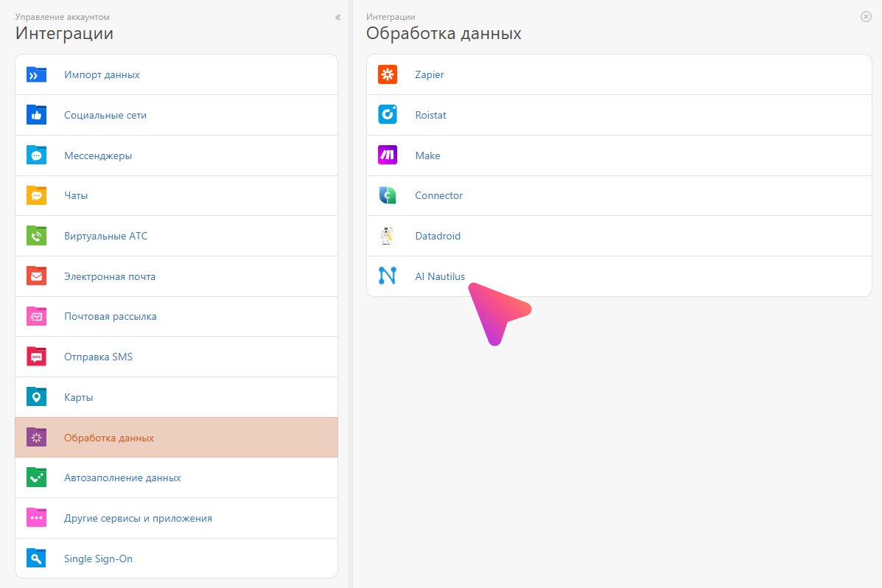882x588 pixels.
Task: Close the Обработка данных panel
Action: click(x=866, y=16)
